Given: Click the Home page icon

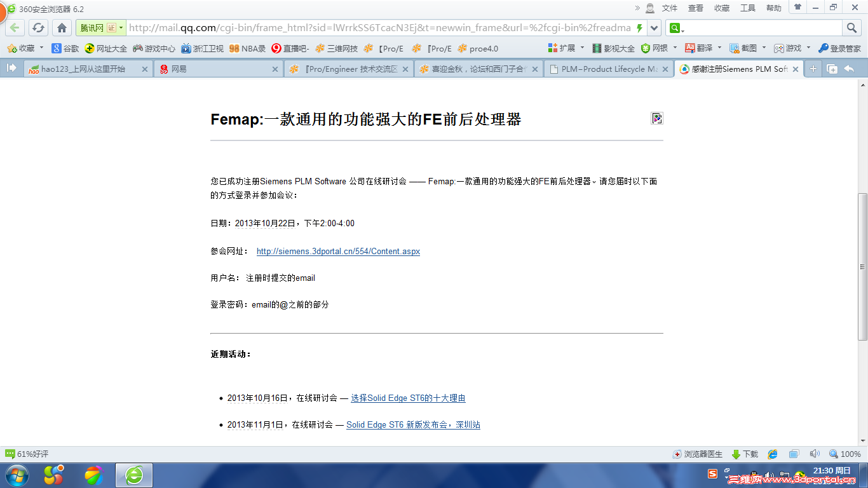Looking at the screenshot, I should click(61, 28).
